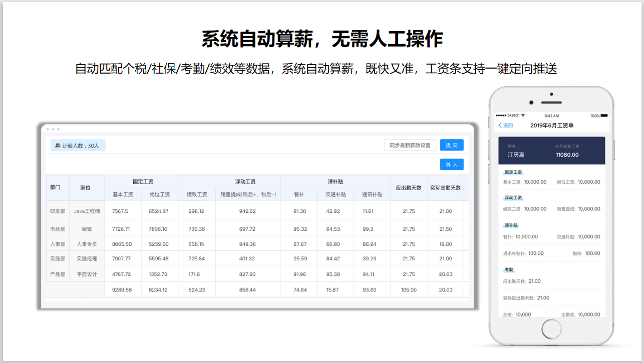Click 市场部 department cell
This screenshot has height=363, width=644.
click(x=58, y=229)
